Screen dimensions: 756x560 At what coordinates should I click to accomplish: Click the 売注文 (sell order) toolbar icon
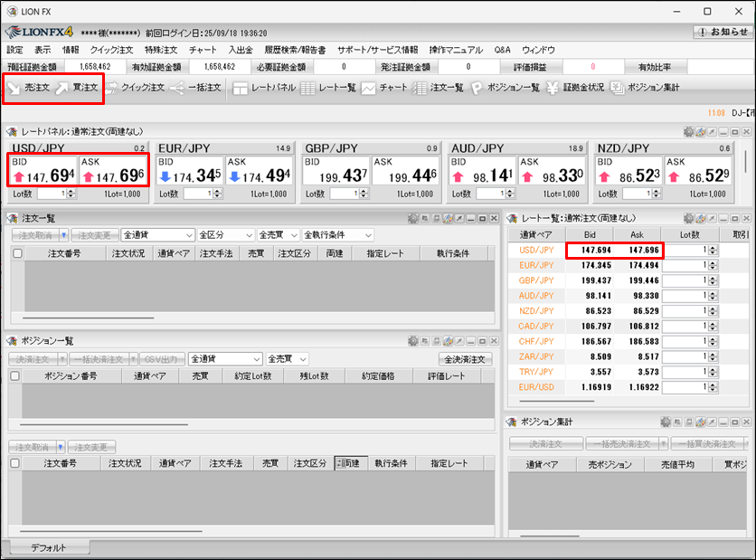pyautogui.click(x=27, y=88)
